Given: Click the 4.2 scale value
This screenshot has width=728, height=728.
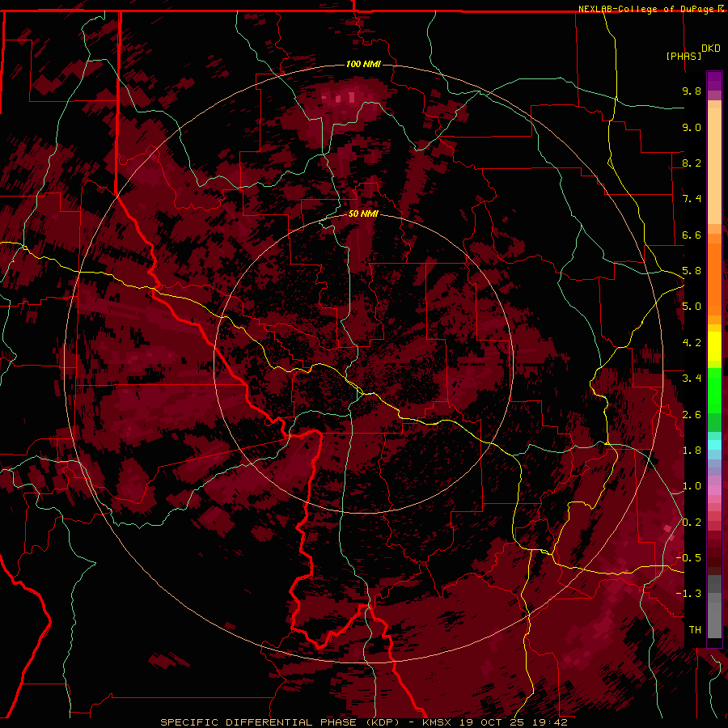Looking at the screenshot, I should point(692,343).
